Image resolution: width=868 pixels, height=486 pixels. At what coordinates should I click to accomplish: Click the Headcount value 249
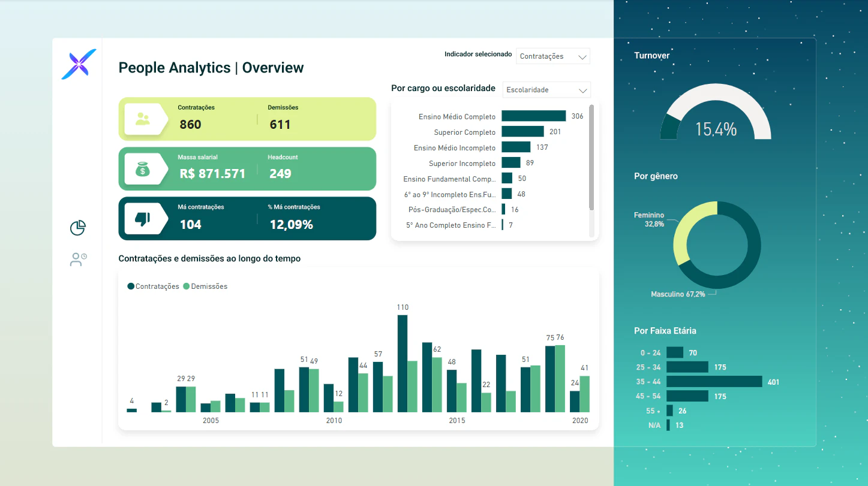tap(280, 174)
